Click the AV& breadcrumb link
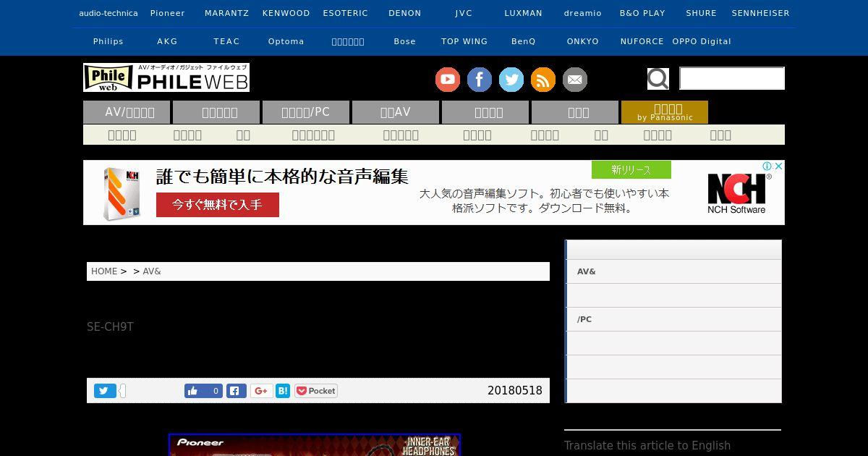Screen dimensions: 868x456 pyautogui.click(x=152, y=271)
